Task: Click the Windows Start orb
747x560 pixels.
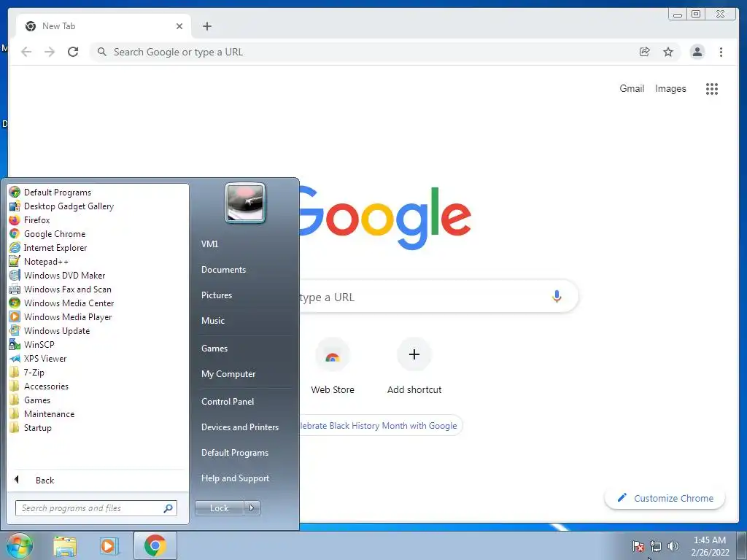Action: click(x=20, y=546)
